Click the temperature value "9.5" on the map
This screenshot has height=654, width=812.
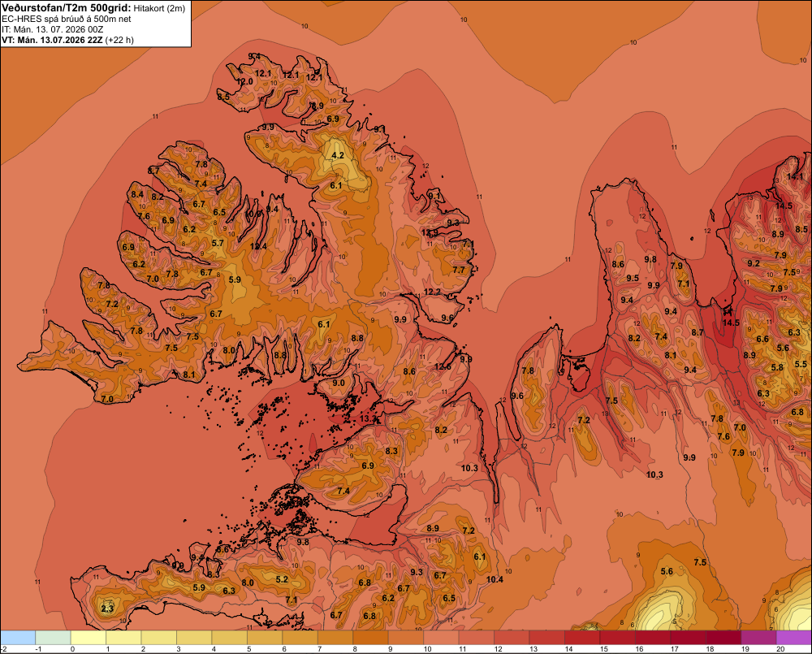click(633, 278)
